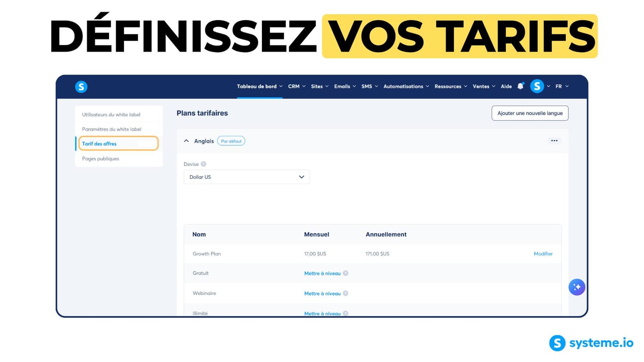Click the 17,00 $US monthly price
The image size is (644, 362).
(x=315, y=254)
